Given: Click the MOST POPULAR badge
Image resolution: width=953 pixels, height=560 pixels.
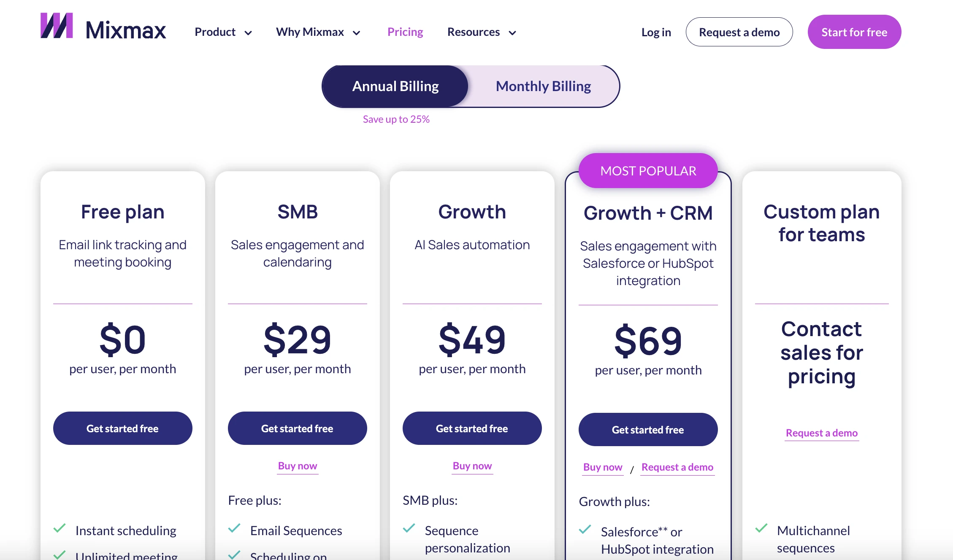Looking at the screenshot, I should point(648,170).
